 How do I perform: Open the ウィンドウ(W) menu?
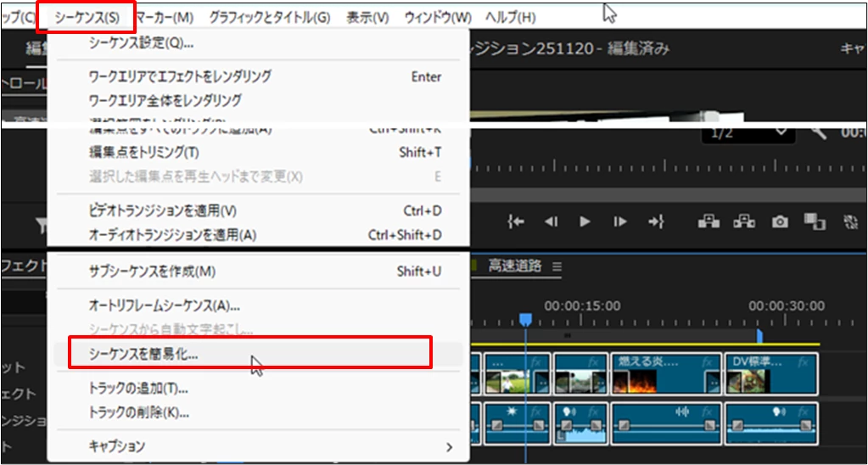438,18
